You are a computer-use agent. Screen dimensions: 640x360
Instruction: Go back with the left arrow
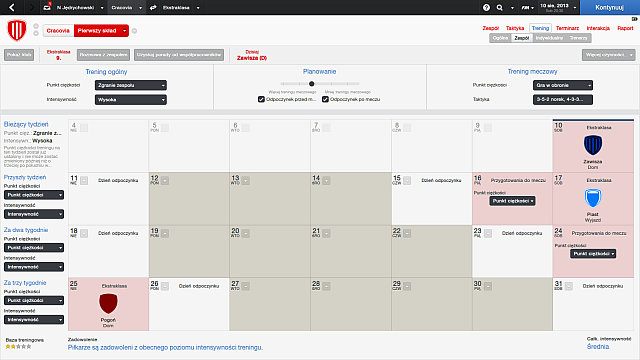point(11,7)
